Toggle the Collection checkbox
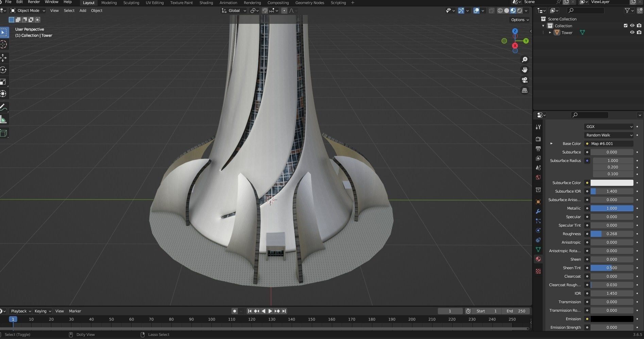644x339 pixels. point(625,26)
